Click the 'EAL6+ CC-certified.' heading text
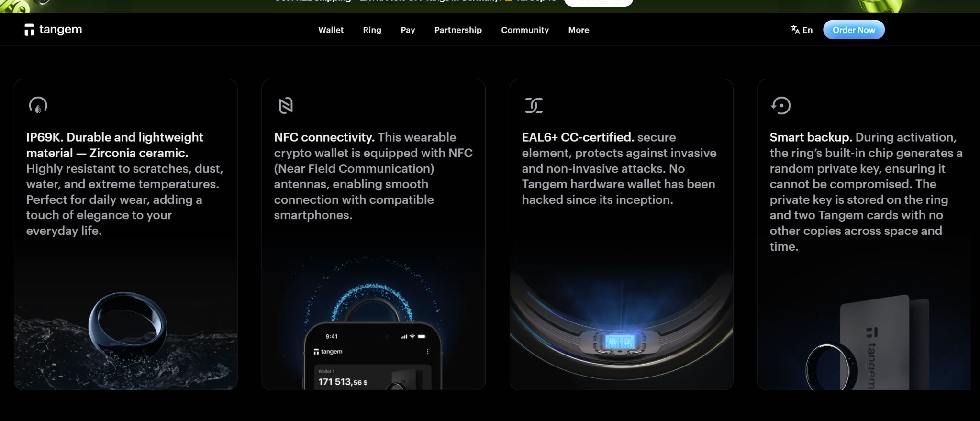This screenshot has width=980, height=421. (x=578, y=137)
